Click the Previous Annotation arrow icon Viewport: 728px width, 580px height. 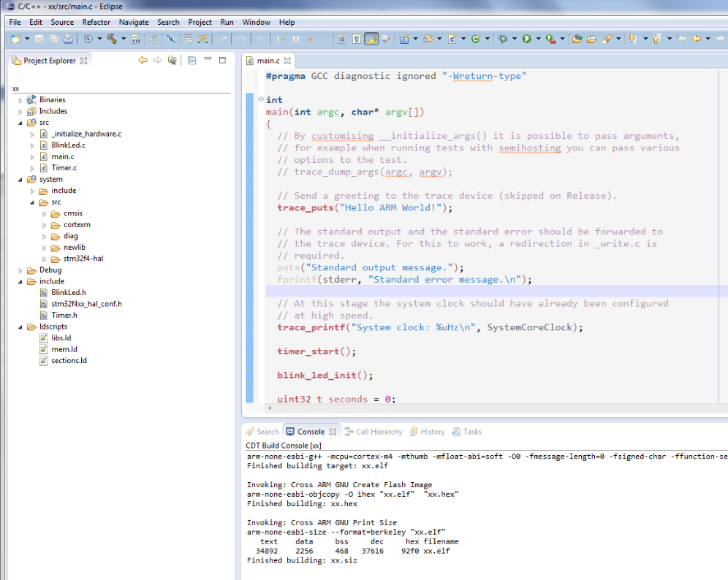point(657,39)
